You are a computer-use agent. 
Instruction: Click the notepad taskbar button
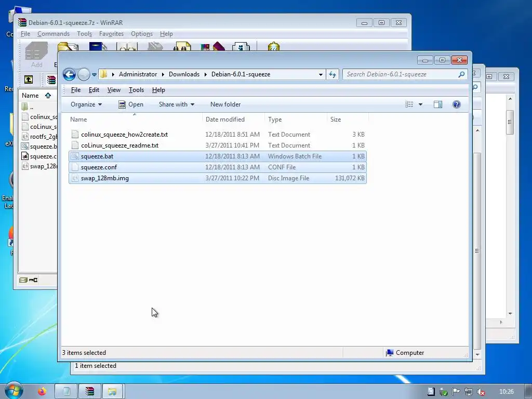tap(66, 392)
